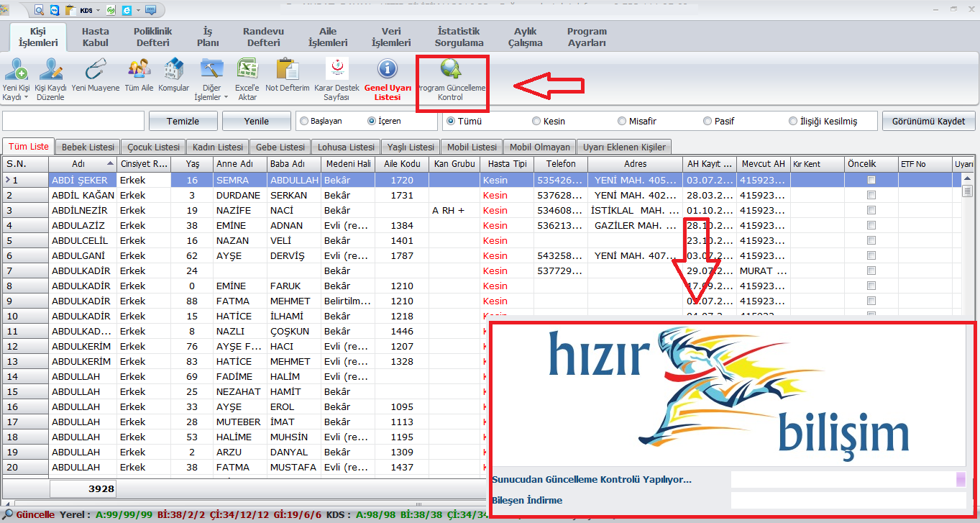Screen dimensions: 980x523
Task: Run Program Güncelleme Kontrol globe icon
Action: click(x=451, y=70)
